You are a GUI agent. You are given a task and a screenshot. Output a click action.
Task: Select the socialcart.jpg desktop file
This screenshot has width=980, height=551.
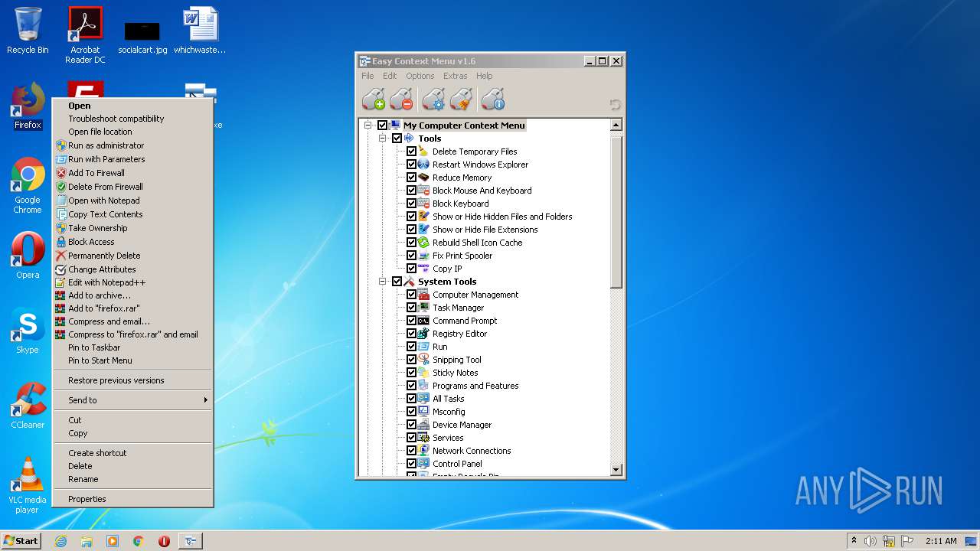tap(142, 35)
